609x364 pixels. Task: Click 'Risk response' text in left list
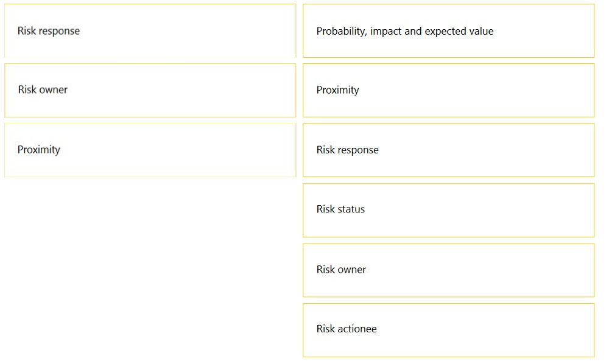(49, 31)
